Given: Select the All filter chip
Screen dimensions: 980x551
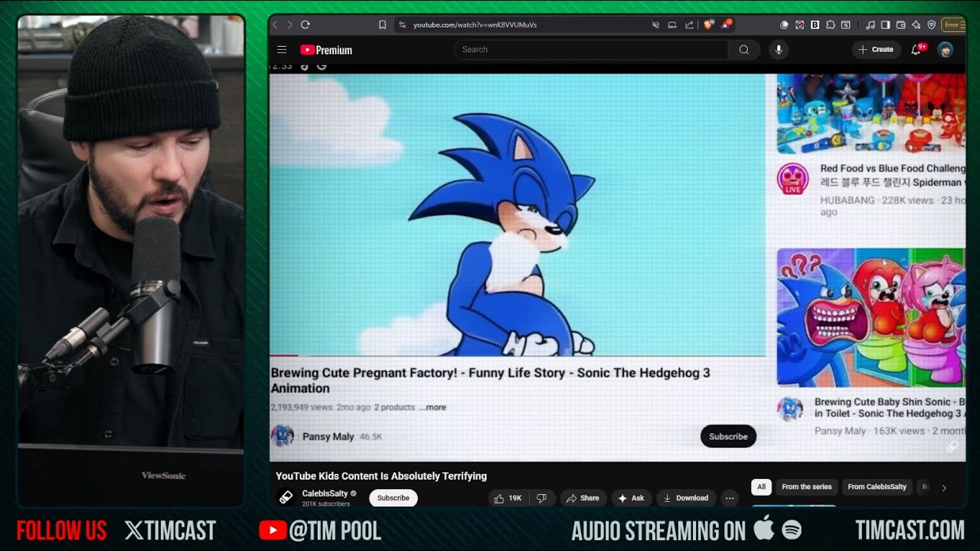Looking at the screenshot, I should click(761, 487).
